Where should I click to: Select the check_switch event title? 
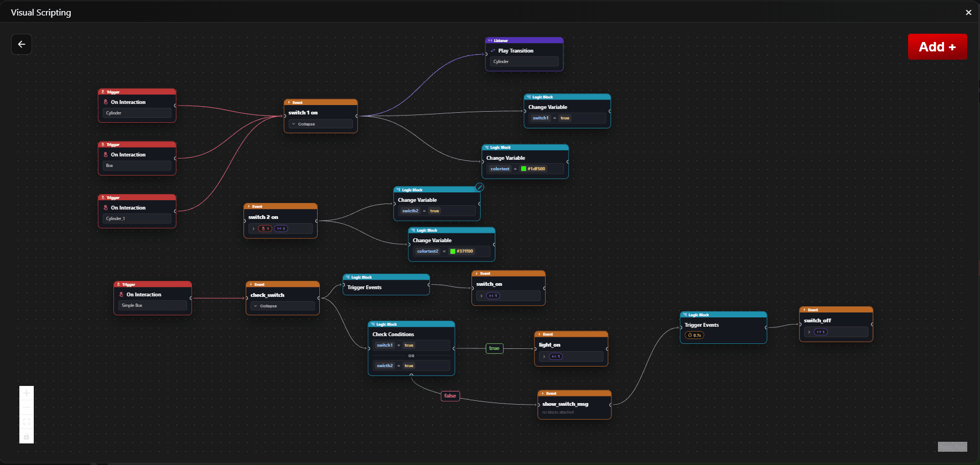click(267, 295)
